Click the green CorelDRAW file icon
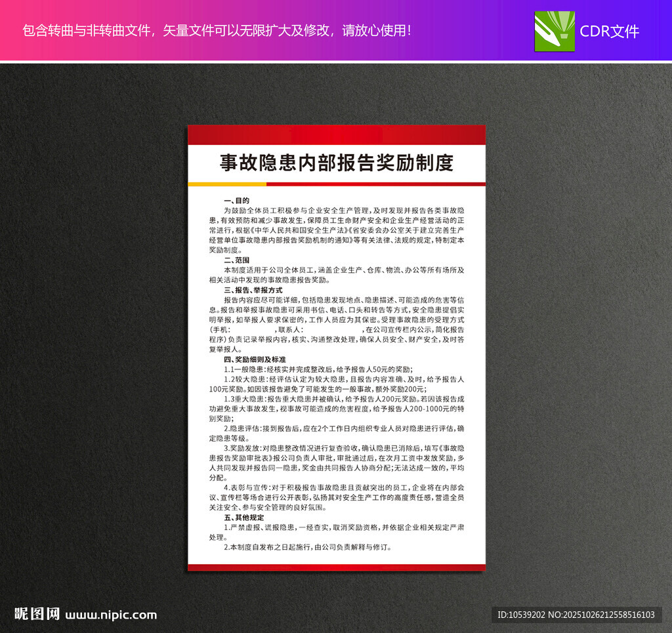This screenshot has width=672, height=633. pos(555,31)
